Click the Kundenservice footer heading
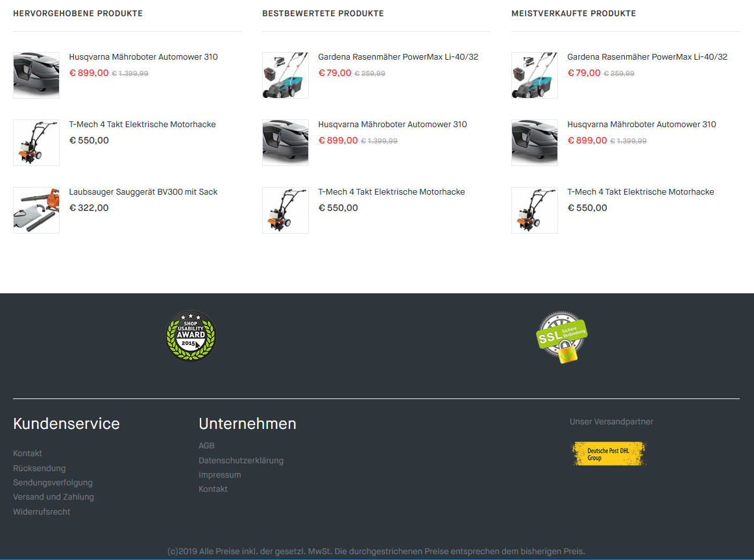The image size is (754, 560). [x=66, y=424]
